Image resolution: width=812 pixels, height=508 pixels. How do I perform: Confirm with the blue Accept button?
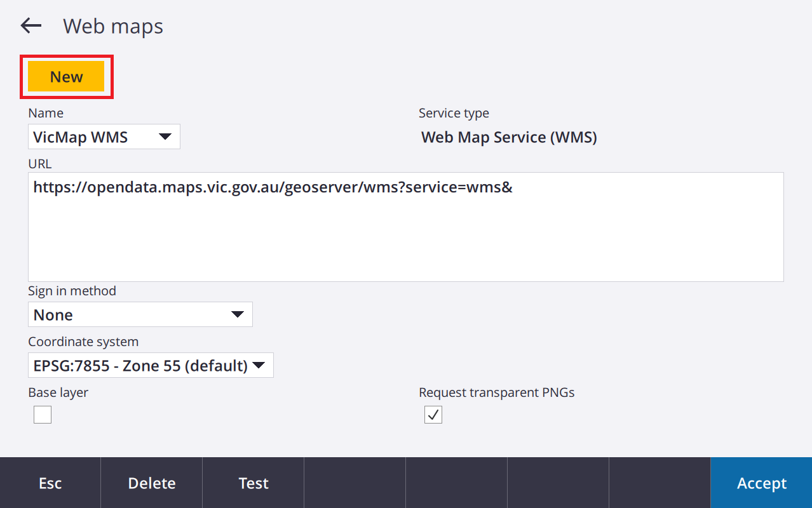tap(761, 483)
